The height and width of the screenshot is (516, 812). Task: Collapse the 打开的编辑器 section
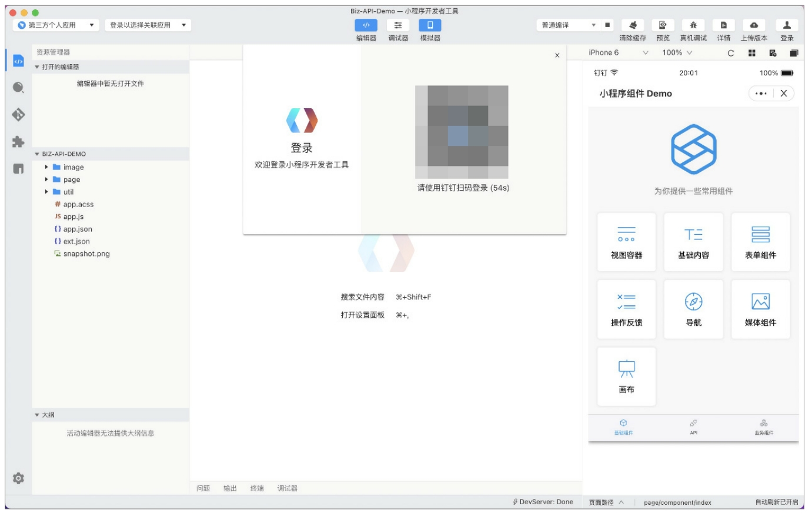pos(111,67)
